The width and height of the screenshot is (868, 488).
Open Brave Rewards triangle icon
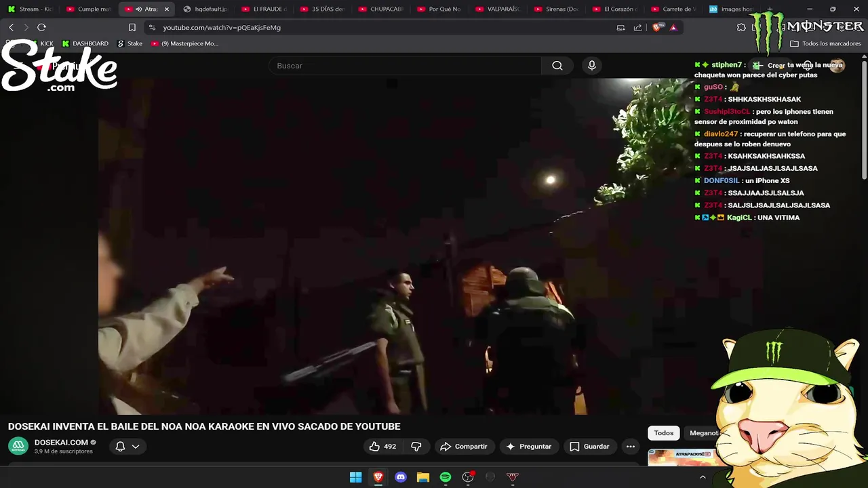673,28
